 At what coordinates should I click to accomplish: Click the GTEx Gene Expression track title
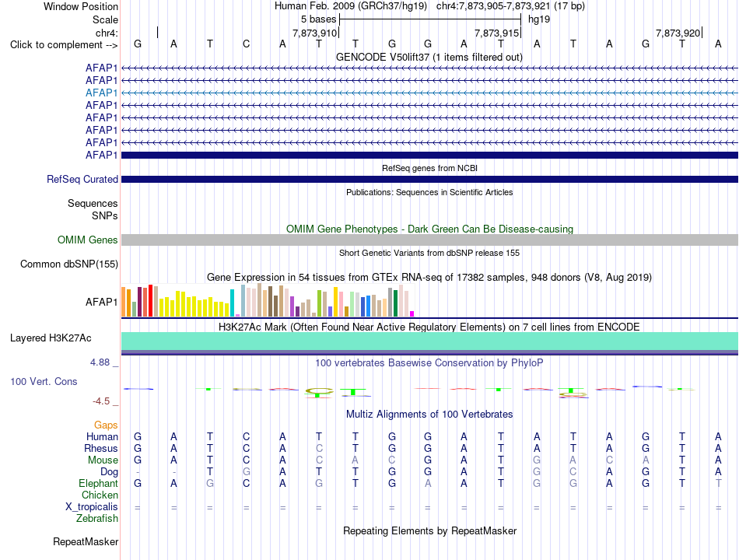(429, 277)
